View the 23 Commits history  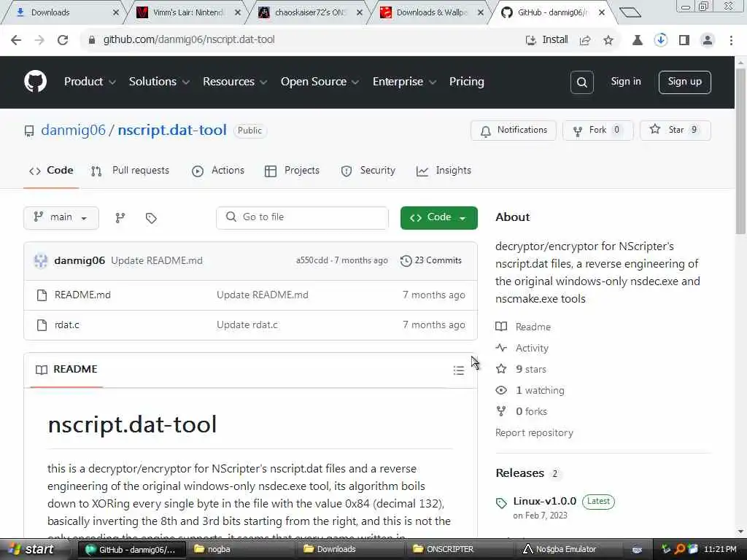431,260
